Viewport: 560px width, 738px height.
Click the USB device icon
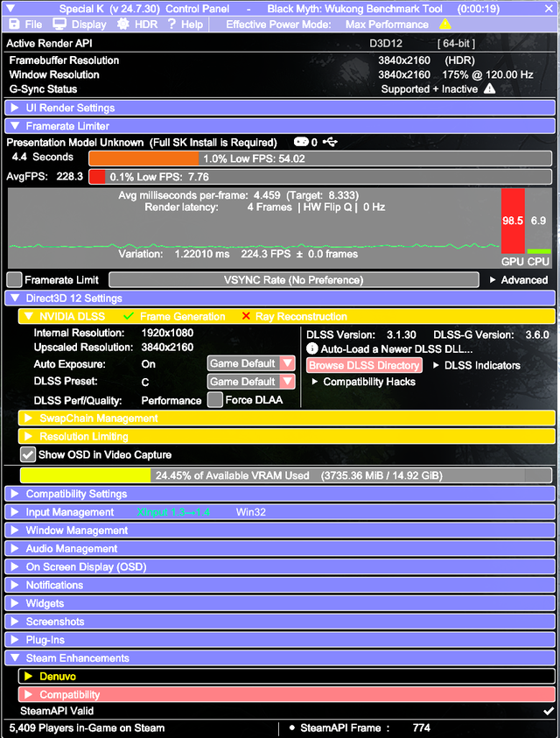(330, 142)
